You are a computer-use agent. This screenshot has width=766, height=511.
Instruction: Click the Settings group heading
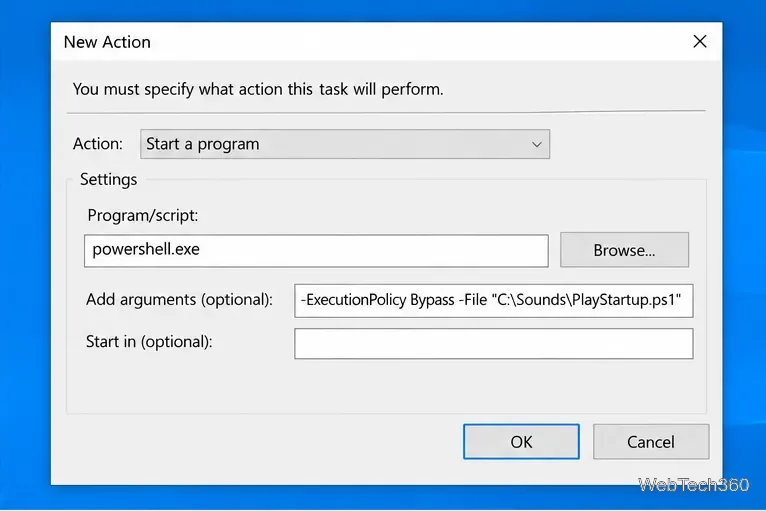click(x=108, y=179)
